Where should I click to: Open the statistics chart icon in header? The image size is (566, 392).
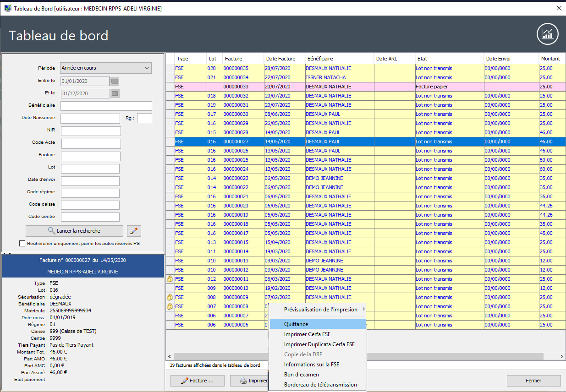[547, 35]
